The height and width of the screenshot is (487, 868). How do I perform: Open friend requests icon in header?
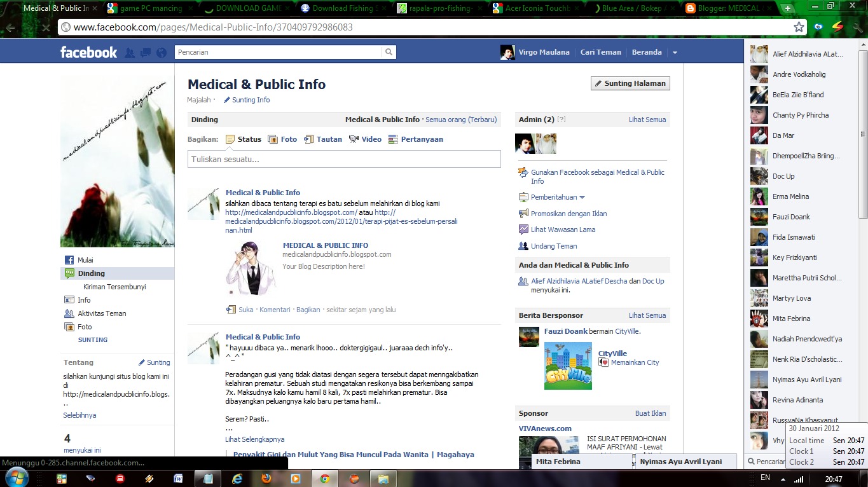pyautogui.click(x=130, y=53)
